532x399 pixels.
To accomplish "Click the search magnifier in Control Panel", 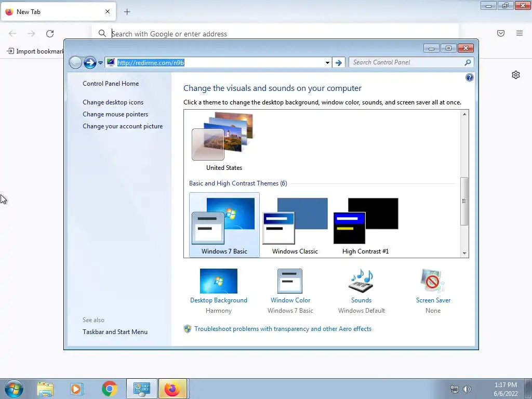I will point(468,62).
